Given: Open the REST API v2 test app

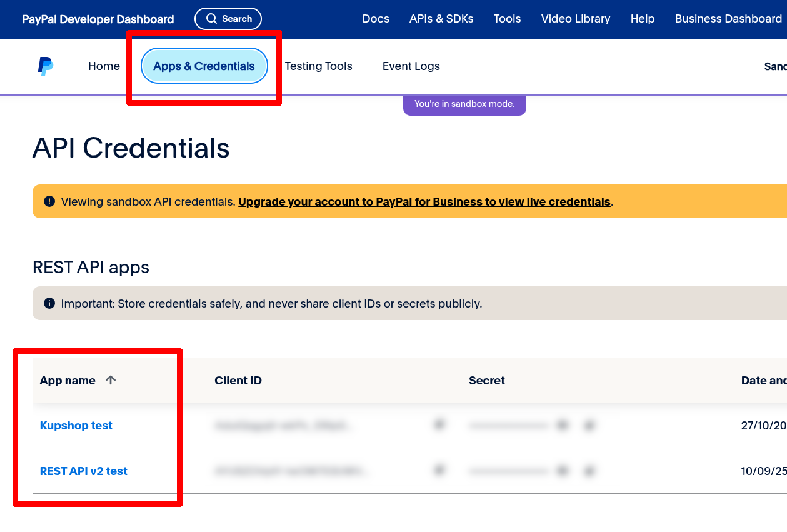Looking at the screenshot, I should [84, 471].
